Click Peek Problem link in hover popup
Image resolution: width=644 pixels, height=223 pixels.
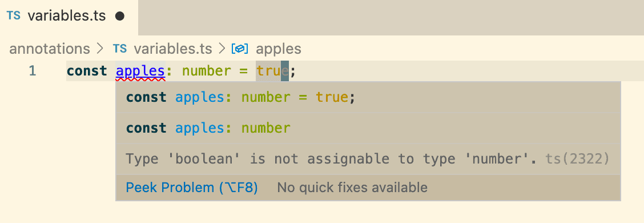192,188
